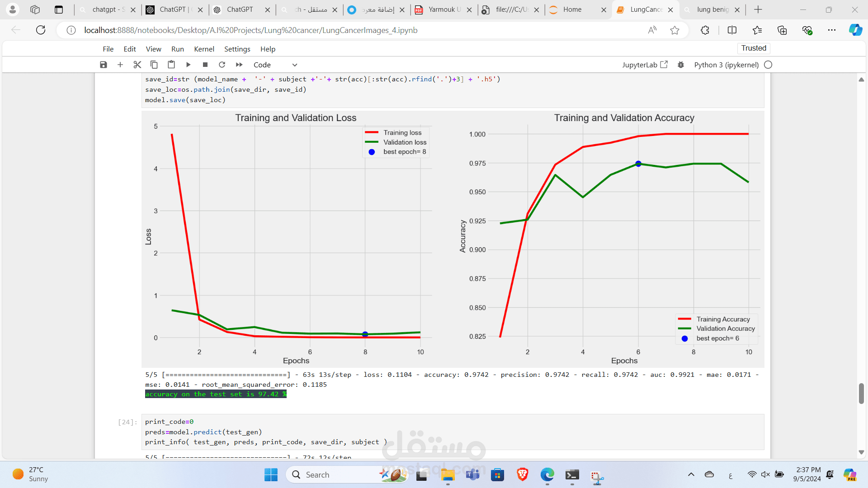Enable the debugger bug icon

(x=681, y=65)
